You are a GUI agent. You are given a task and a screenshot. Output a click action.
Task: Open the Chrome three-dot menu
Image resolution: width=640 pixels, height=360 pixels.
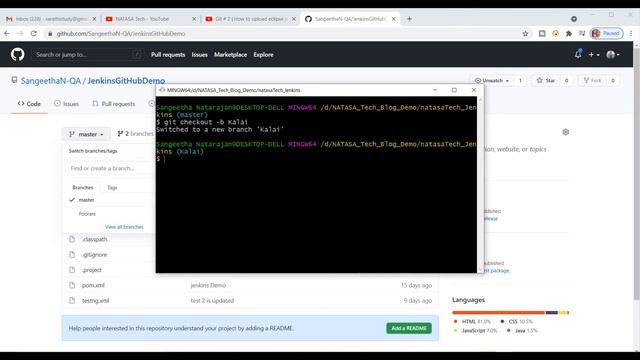[x=631, y=33]
